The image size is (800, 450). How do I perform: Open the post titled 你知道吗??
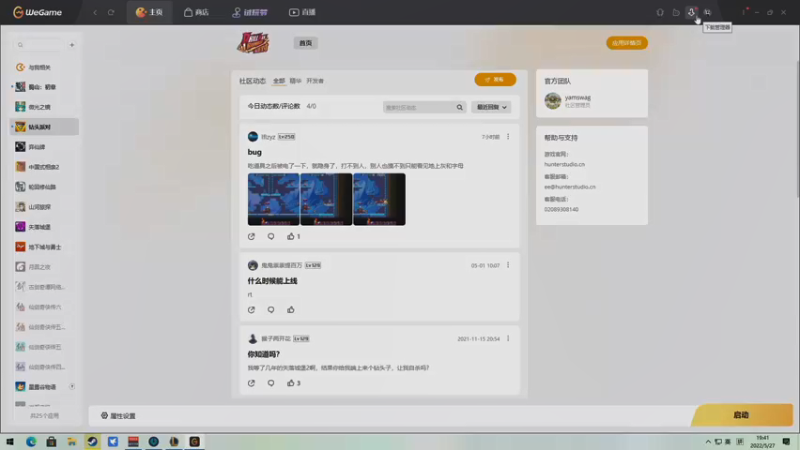pos(264,354)
